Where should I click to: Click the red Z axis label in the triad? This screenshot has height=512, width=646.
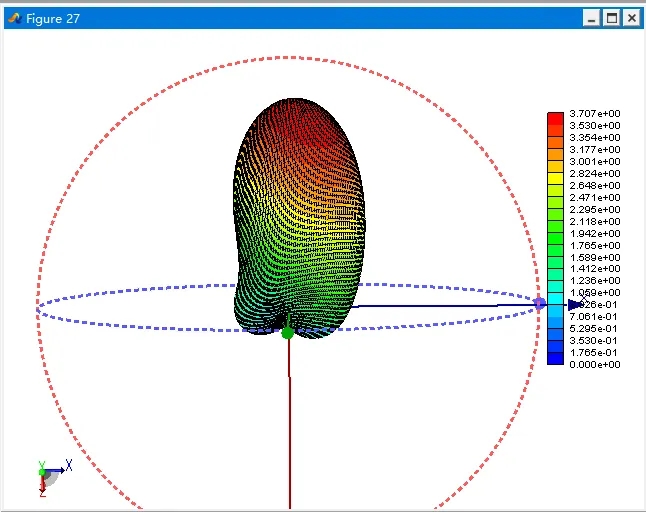coord(42,493)
